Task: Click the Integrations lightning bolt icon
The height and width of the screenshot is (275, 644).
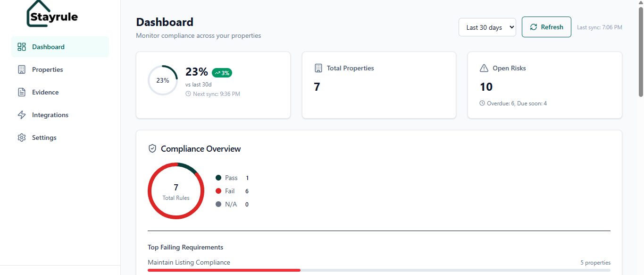Action: 21,115
